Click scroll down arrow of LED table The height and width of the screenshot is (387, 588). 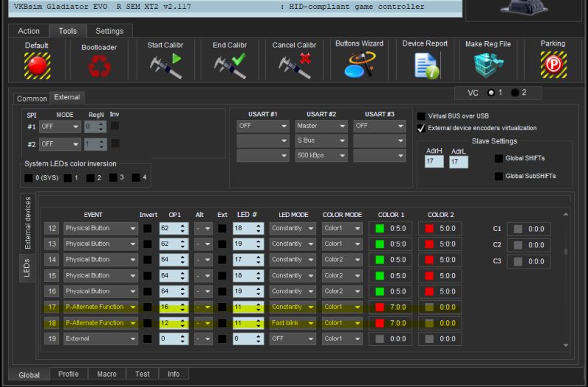click(x=566, y=345)
